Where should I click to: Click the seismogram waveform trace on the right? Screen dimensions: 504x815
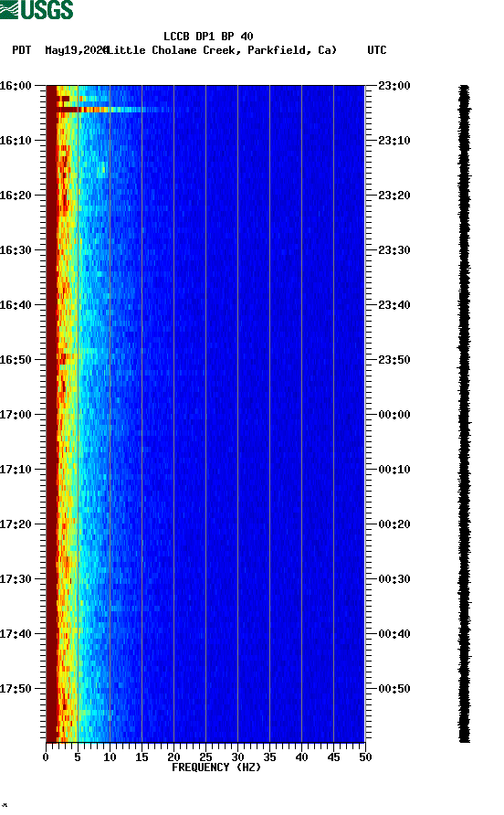[x=464, y=414]
